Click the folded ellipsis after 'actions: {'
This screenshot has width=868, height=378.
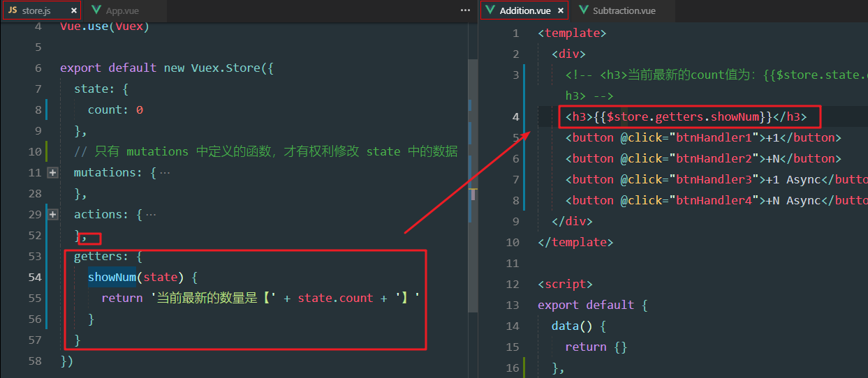[151, 214]
